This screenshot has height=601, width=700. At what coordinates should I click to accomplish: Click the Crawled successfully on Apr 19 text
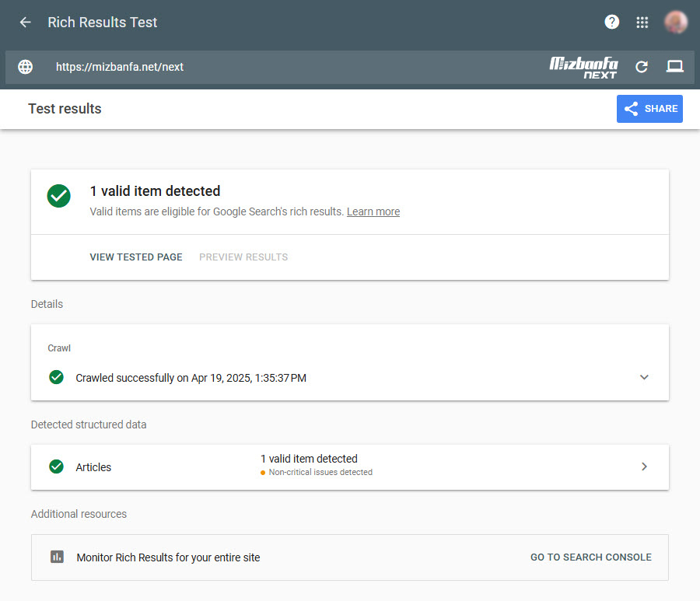191,378
